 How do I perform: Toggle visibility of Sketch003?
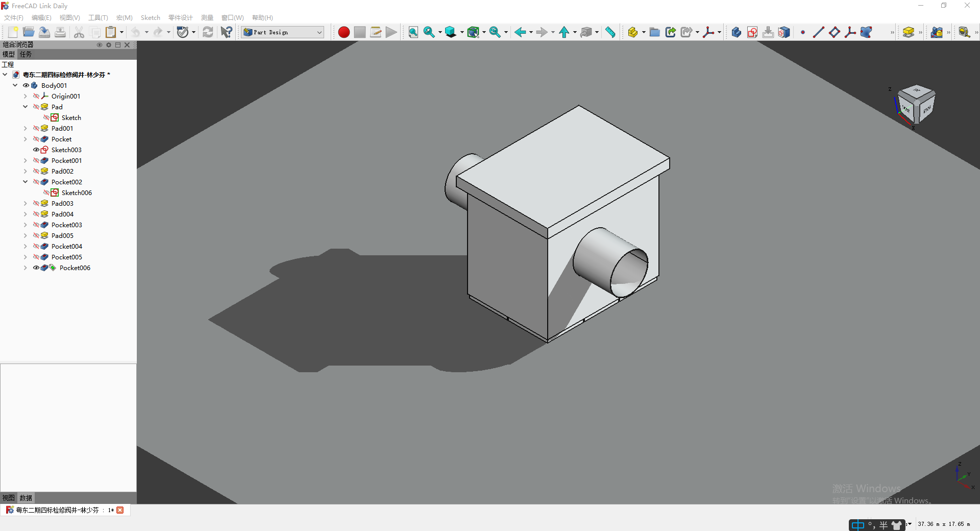click(36, 150)
